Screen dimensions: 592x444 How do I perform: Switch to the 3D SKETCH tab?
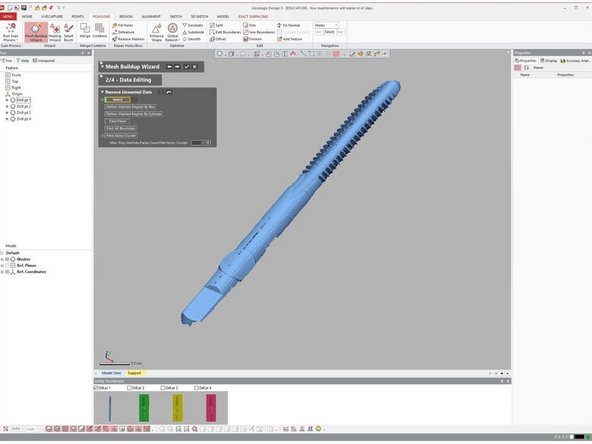click(x=199, y=16)
